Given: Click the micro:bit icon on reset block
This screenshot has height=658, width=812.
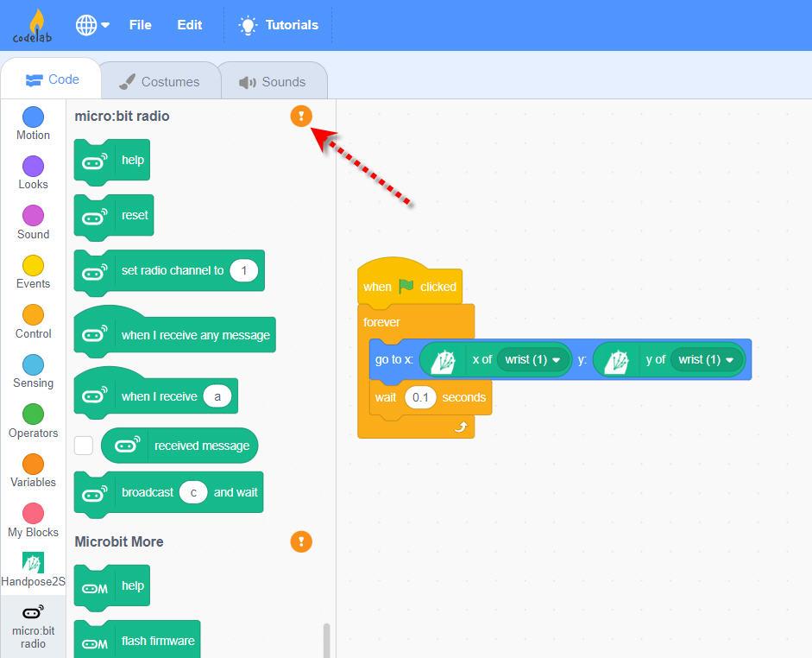Looking at the screenshot, I should [95, 218].
